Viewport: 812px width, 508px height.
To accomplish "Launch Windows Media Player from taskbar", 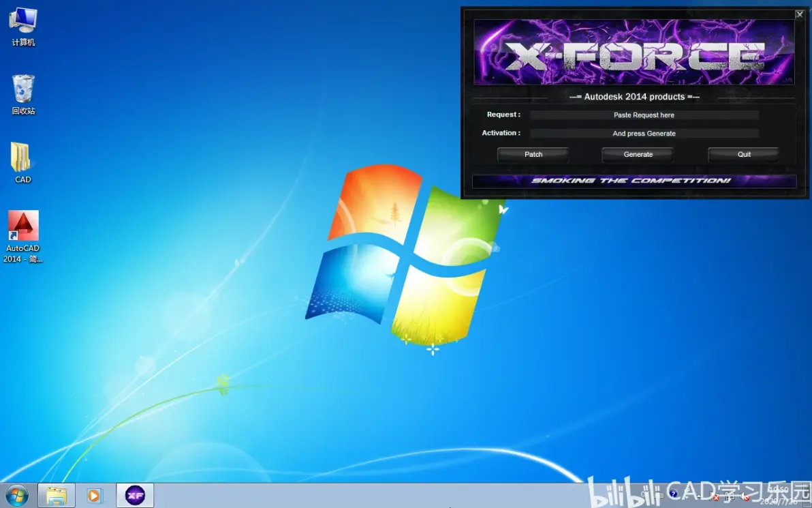I will point(95,496).
